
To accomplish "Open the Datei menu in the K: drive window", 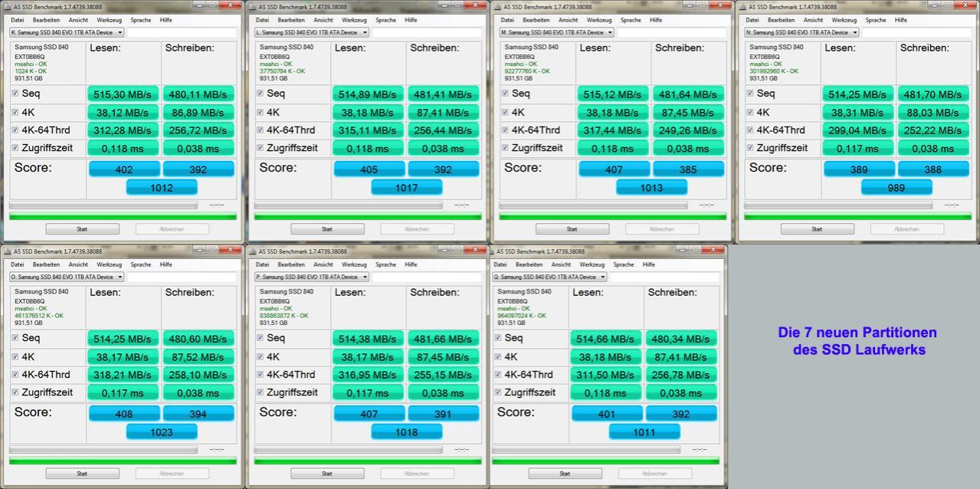I will pos(17,20).
